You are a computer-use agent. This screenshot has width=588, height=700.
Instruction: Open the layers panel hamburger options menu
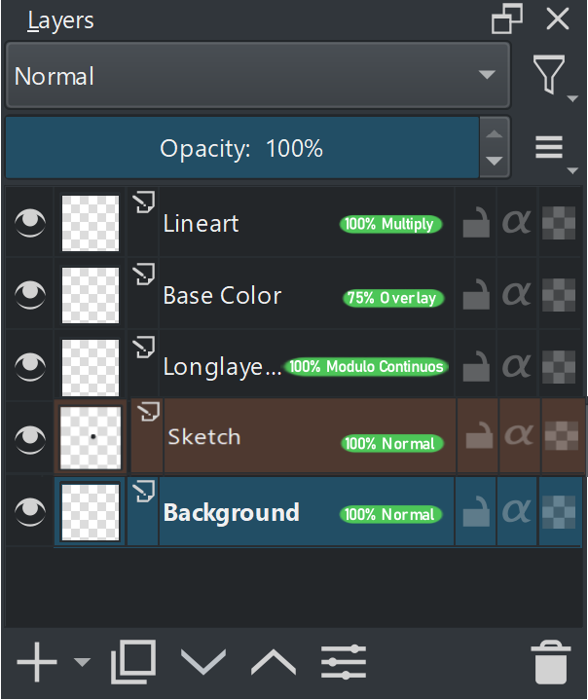(x=550, y=147)
